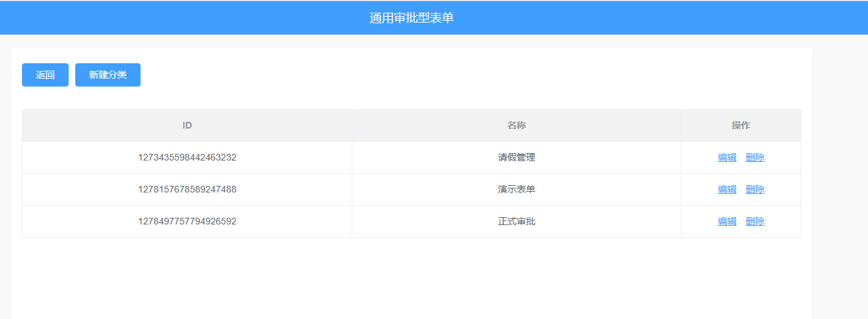The height and width of the screenshot is (319, 868).
Task: Click the 通用审批型表单 page title
Action: point(412,18)
